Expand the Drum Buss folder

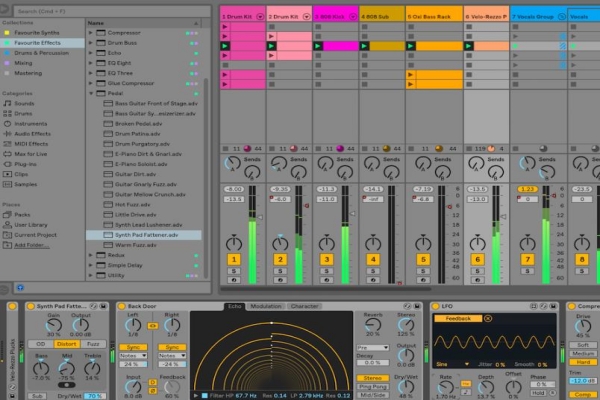(x=91, y=43)
